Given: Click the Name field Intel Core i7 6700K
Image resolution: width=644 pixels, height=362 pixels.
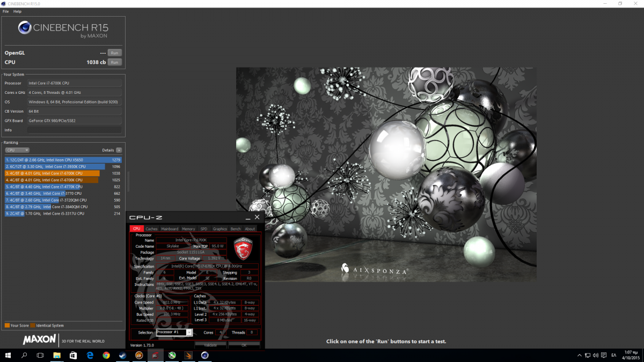Looking at the screenshot, I should tap(191, 240).
